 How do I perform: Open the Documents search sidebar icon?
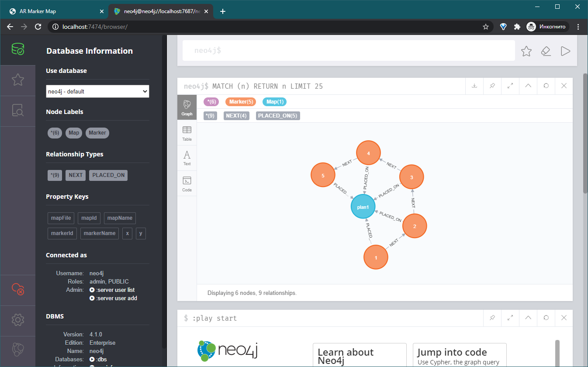[17, 111]
